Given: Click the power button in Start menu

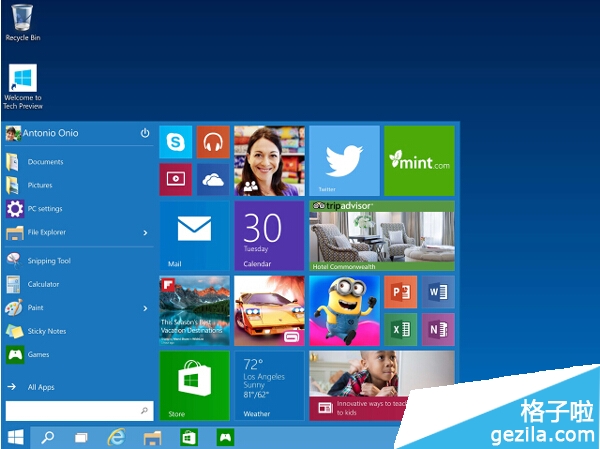Looking at the screenshot, I should 145,133.
